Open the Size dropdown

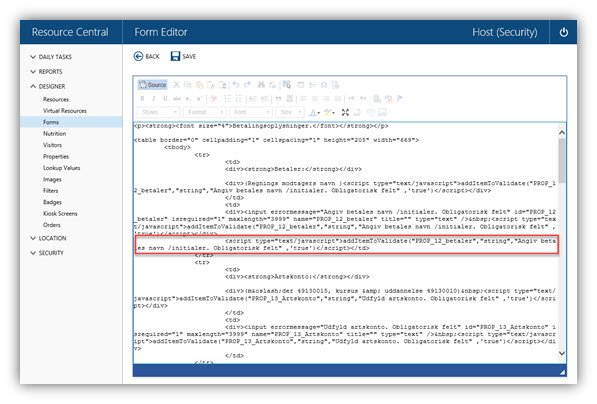290,112
